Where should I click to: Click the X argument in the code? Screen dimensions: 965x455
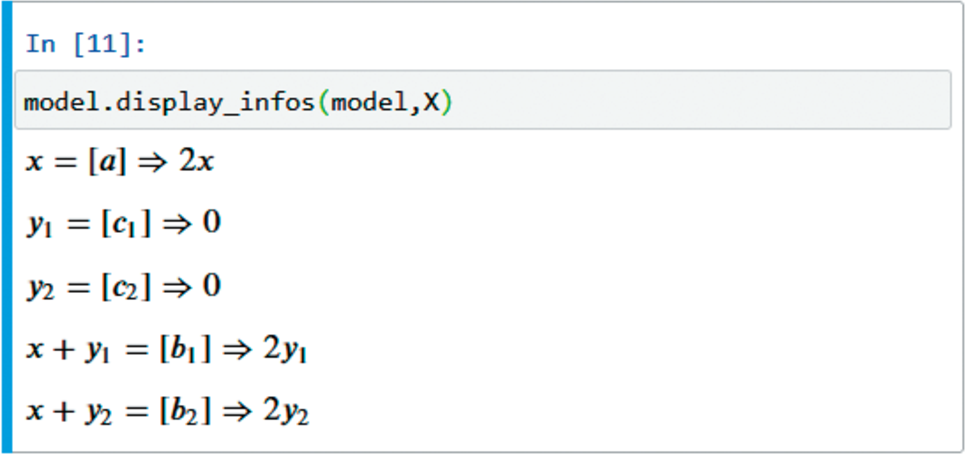(x=431, y=103)
